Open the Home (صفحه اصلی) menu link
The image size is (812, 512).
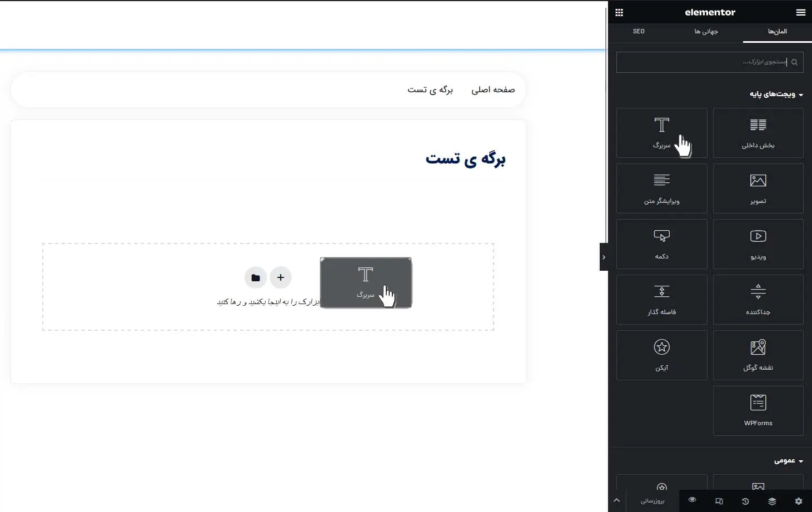tap(493, 90)
